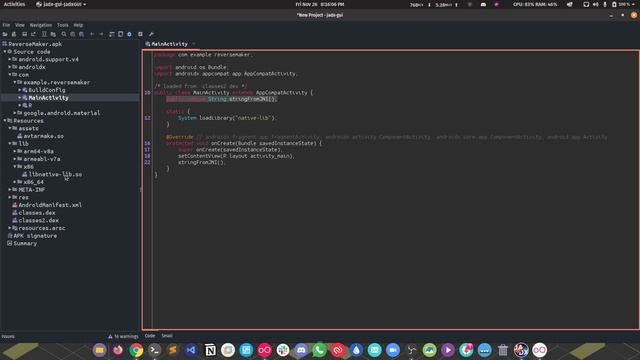Open the log viewer toolbar icon
640x360 pixels.
[x=140, y=34]
